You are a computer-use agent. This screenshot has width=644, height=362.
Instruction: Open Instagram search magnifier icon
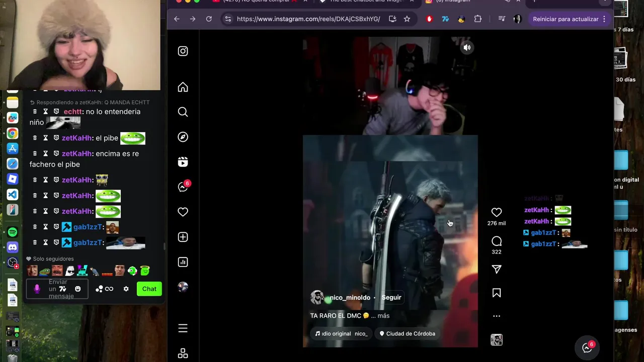coord(183,112)
